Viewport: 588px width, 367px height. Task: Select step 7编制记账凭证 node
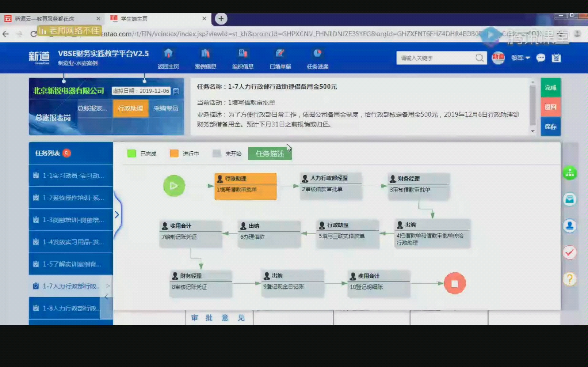click(x=191, y=234)
